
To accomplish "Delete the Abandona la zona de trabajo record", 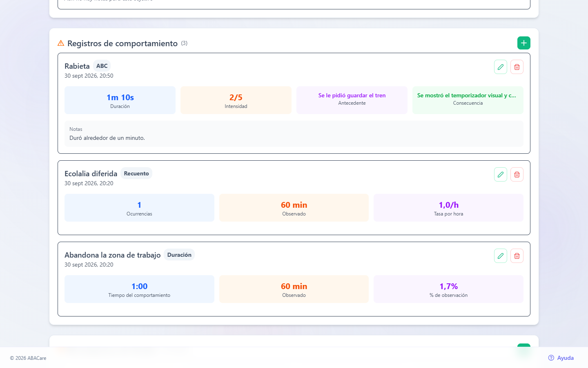I will [x=517, y=256].
